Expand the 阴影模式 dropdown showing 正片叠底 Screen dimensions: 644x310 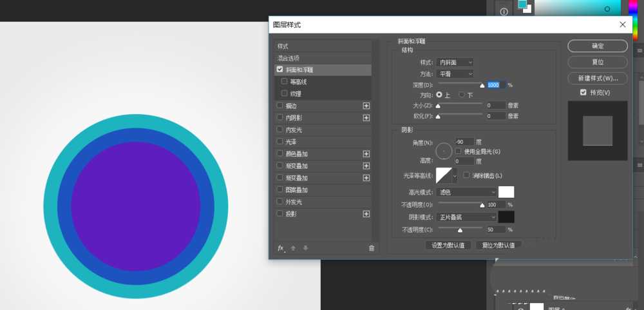pos(467,217)
